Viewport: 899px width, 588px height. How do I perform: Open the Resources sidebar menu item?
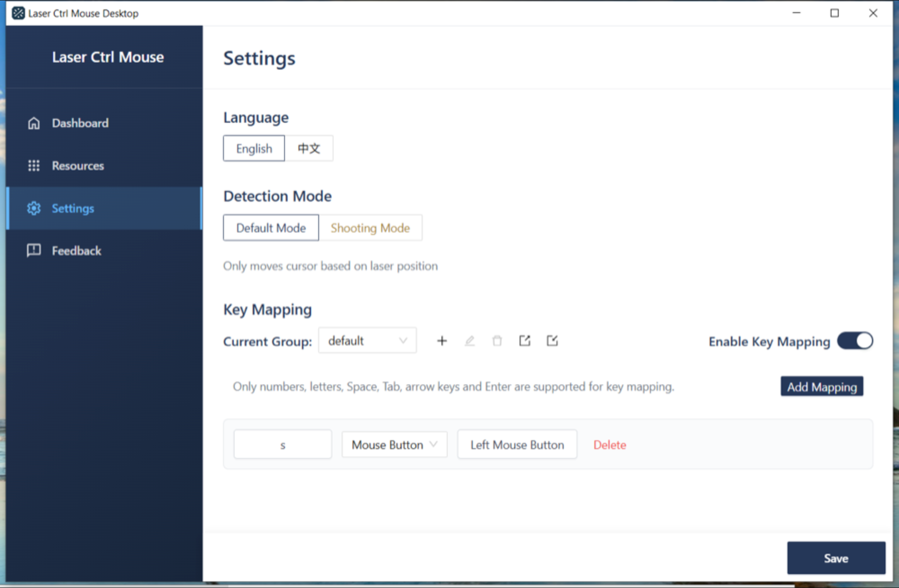[78, 166]
